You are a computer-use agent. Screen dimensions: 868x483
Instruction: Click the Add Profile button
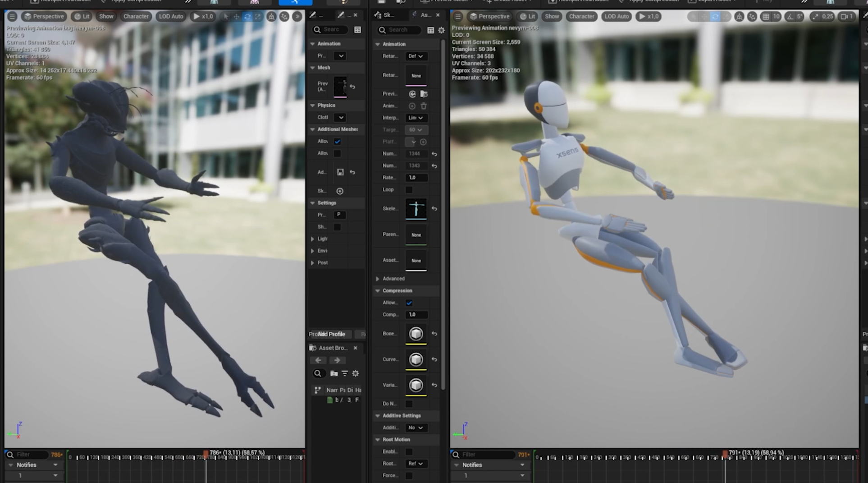click(331, 334)
